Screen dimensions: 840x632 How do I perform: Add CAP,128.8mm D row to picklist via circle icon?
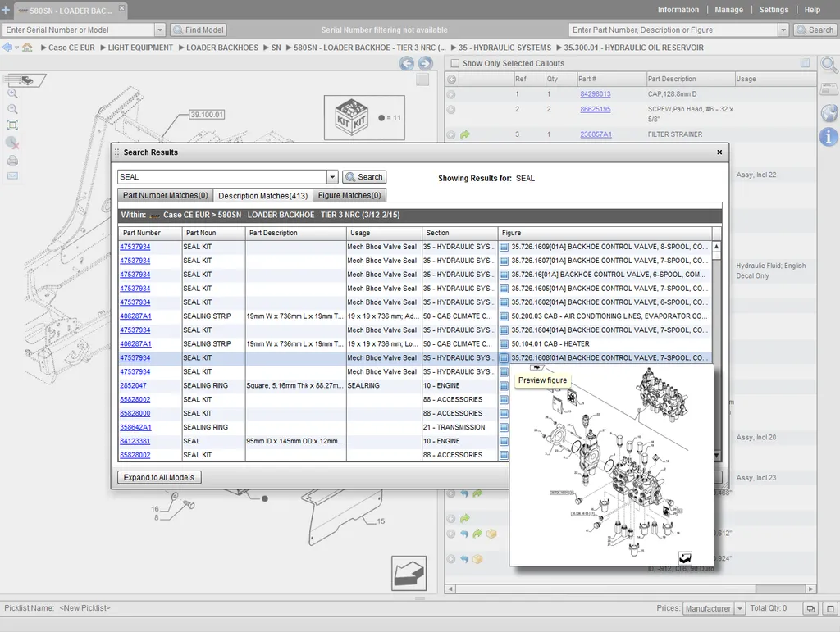click(451, 95)
